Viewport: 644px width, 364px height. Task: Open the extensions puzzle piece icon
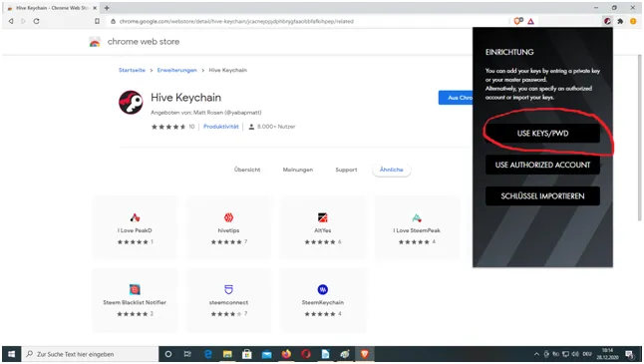point(620,21)
